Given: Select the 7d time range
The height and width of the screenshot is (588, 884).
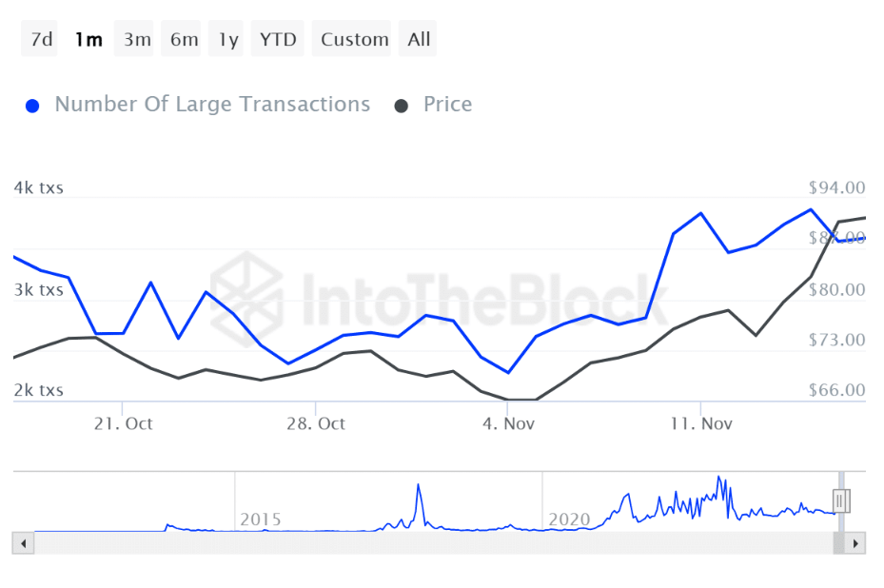Looking at the screenshot, I should 39,39.
